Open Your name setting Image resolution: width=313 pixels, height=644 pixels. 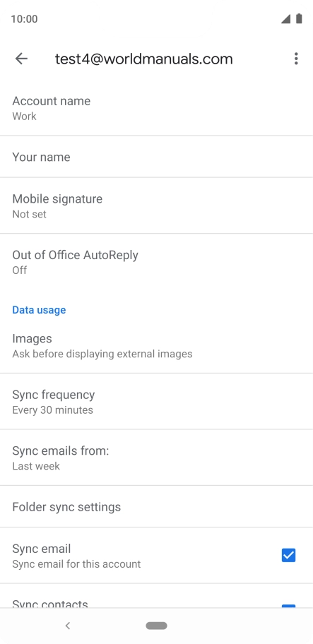tap(157, 157)
